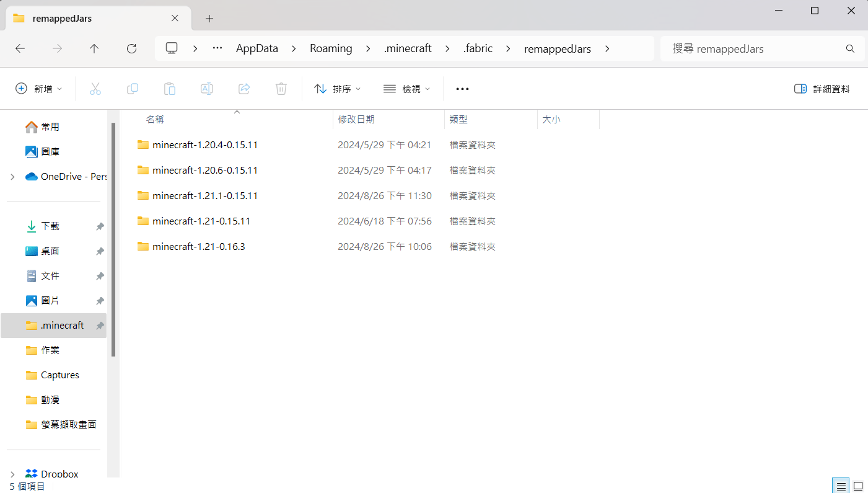The height and width of the screenshot is (493, 868).
Task: Open the See more ellipsis menu
Action: coord(462,89)
